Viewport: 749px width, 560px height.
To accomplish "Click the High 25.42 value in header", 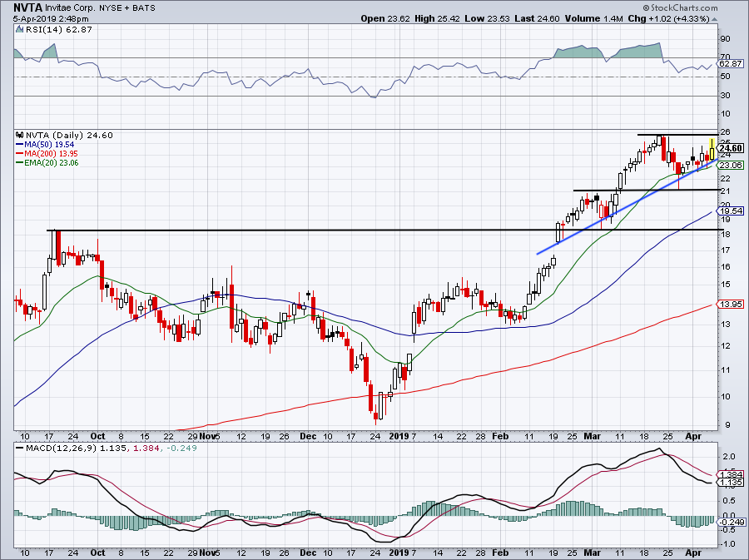I will pos(437,18).
